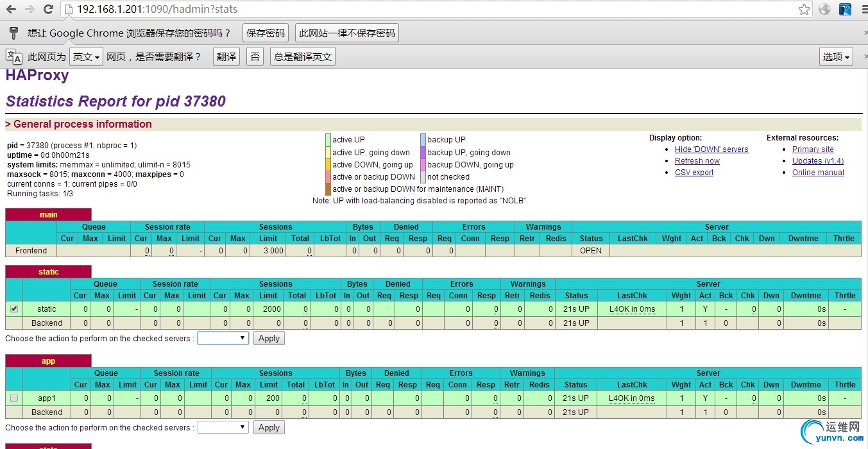Click Frontend row label in main table

click(31, 251)
